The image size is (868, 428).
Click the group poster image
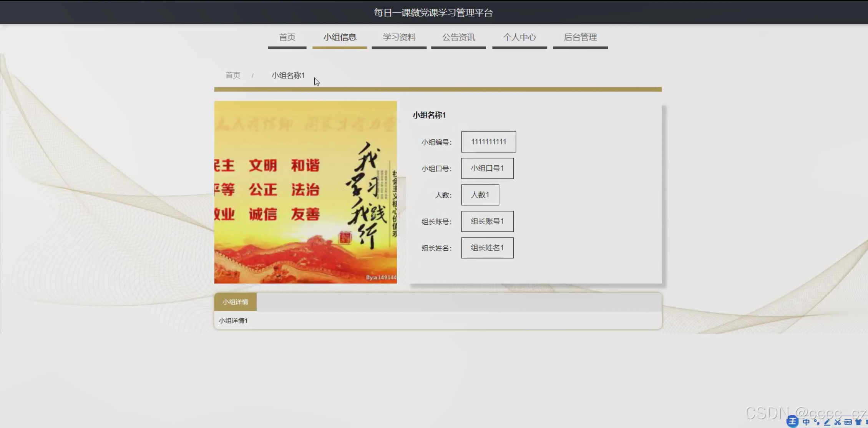click(305, 192)
